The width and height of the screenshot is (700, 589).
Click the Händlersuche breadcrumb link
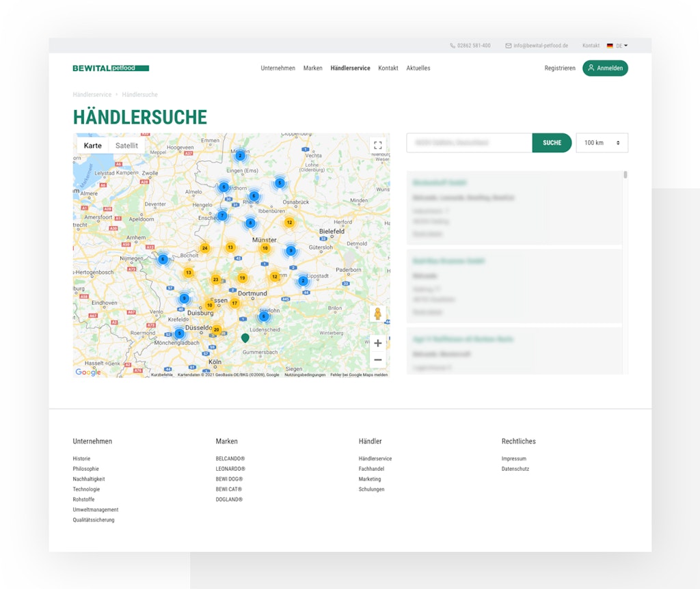[x=139, y=94]
